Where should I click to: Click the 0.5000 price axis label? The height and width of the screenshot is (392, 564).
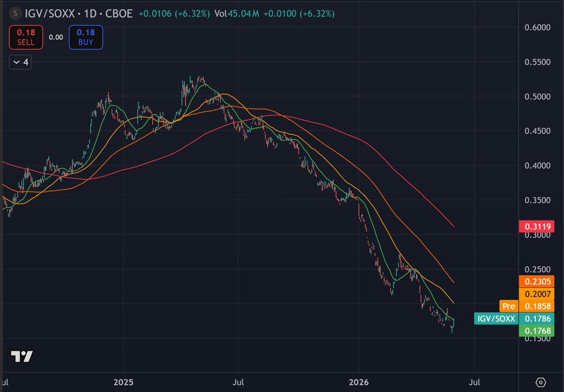537,96
